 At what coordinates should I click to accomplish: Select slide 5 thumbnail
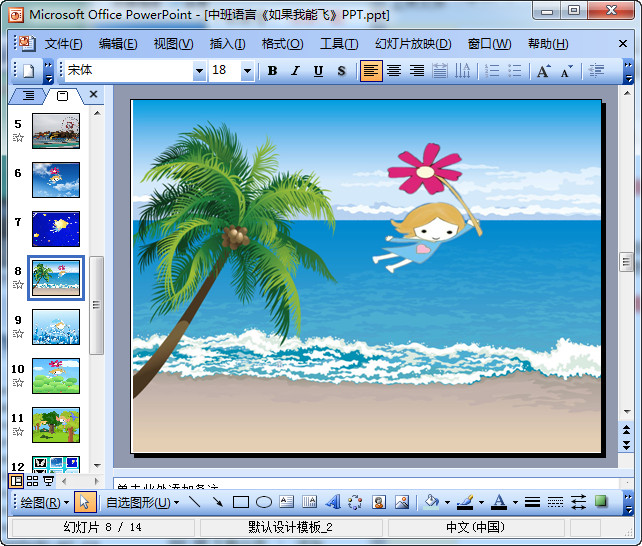point(56,131)
